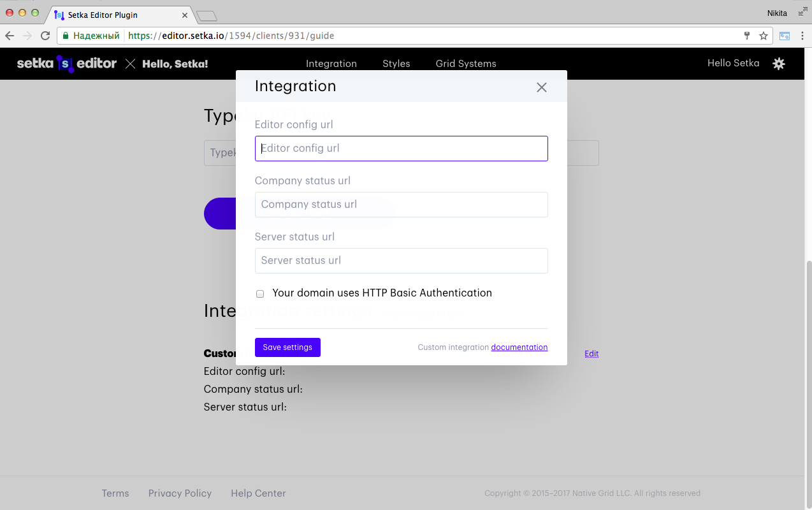The height and width of the screenshot is (510, 812).
Task: Open Grid Systems in top nav
Action: [466, 64]
